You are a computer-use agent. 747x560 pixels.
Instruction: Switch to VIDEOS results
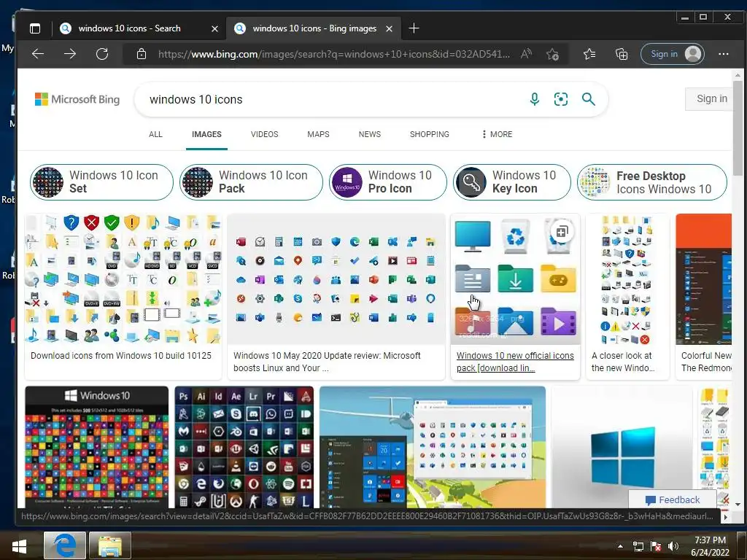click(x=264, y=134)
